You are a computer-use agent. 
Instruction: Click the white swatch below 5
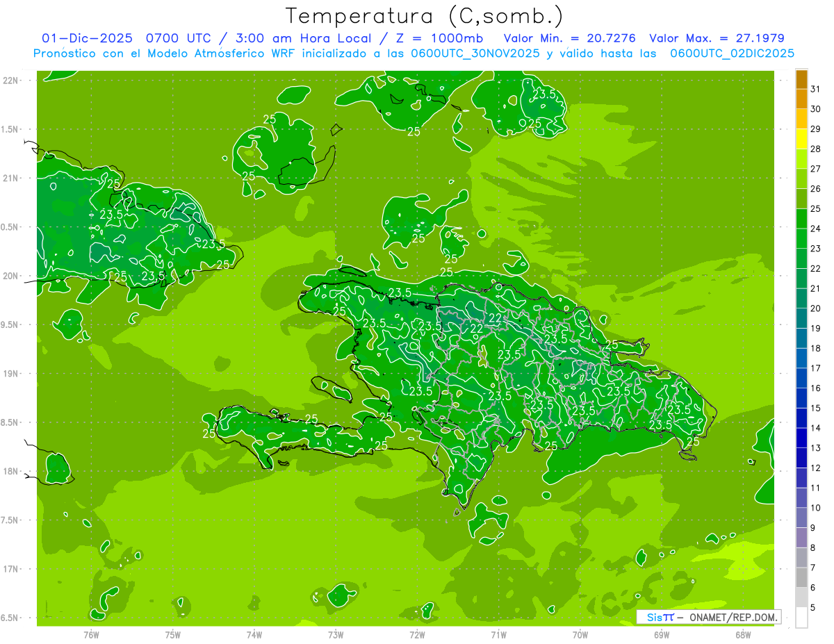pos(801,617)
